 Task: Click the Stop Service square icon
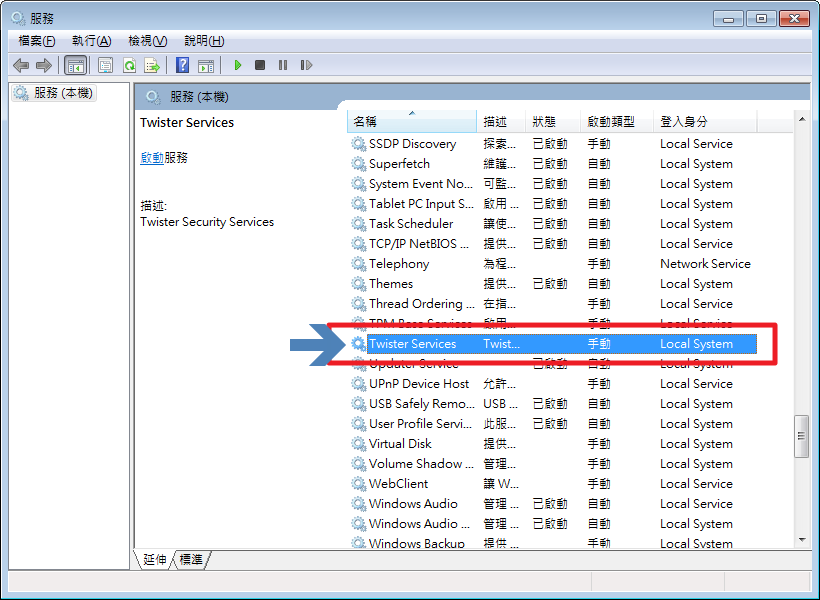(x=260, y=65)
